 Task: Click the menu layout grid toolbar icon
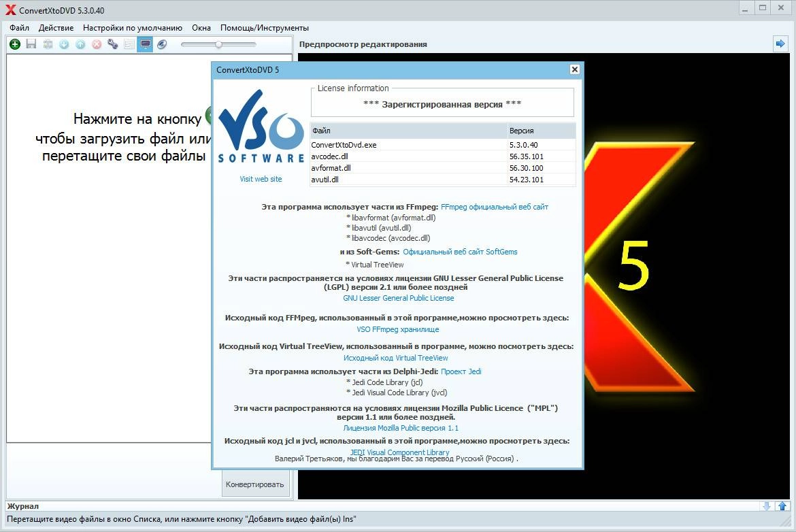pyautogui.click(x=129, y=44)
